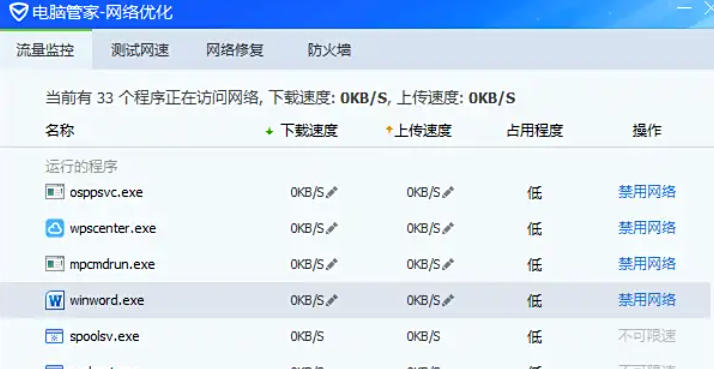Click the winword.exe Word icon

(55, 300)
